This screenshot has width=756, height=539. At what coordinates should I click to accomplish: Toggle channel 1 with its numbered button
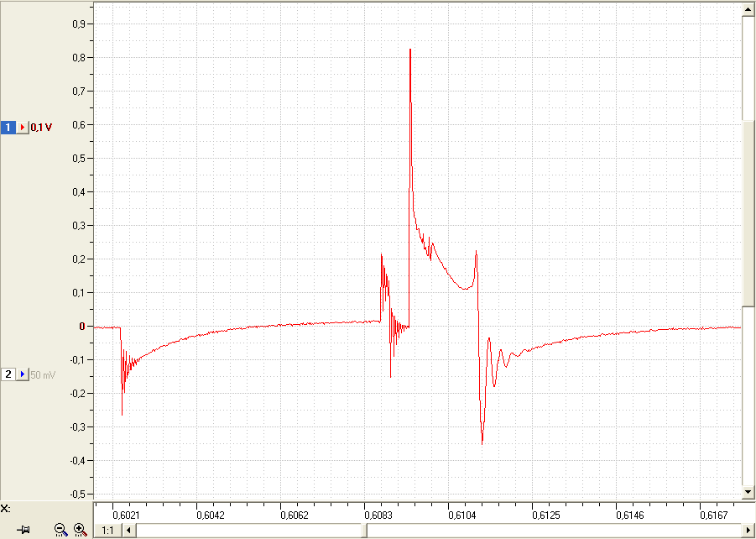8,128
